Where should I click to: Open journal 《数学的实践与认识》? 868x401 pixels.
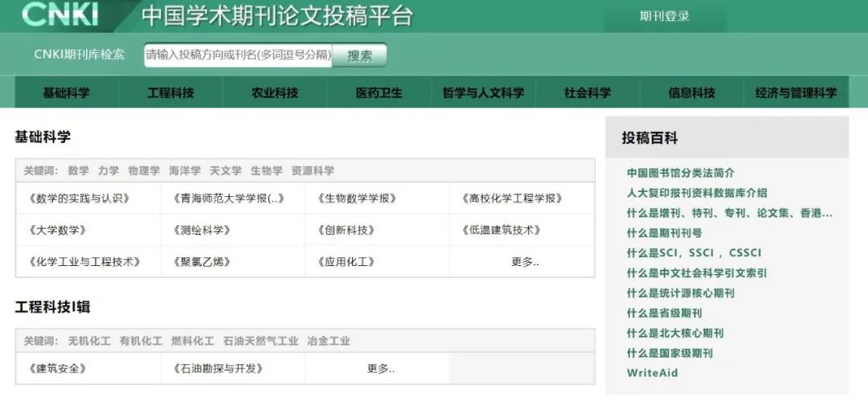(x=77, y=198)
